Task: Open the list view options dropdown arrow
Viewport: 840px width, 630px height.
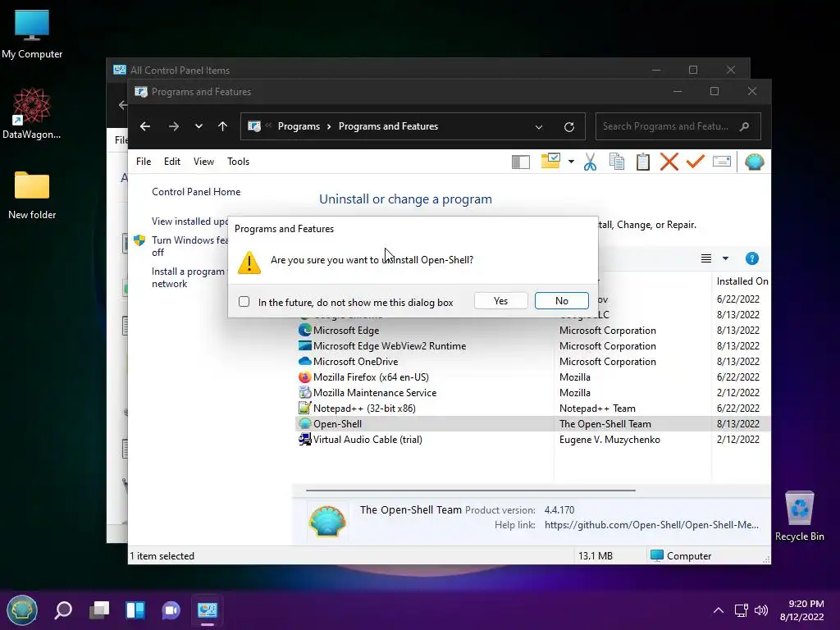Action: [x=725, y=258]
